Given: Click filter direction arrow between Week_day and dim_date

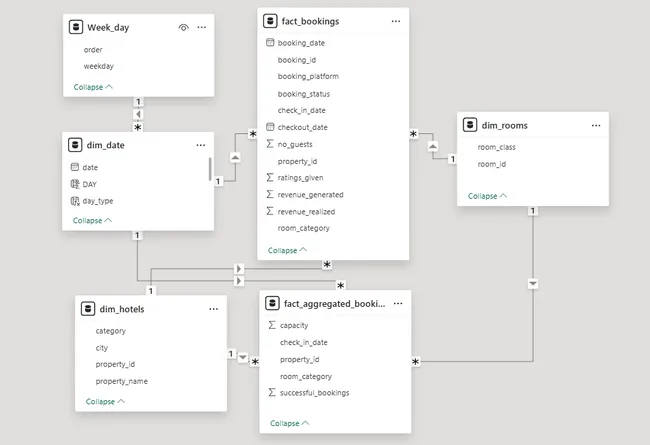Looking at the screenshot, I should click(x=138, y=114).
